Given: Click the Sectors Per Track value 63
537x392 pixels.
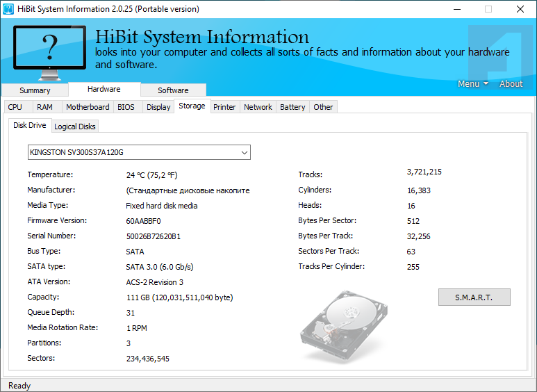Looking at the screenshot, I should (411, 252).
